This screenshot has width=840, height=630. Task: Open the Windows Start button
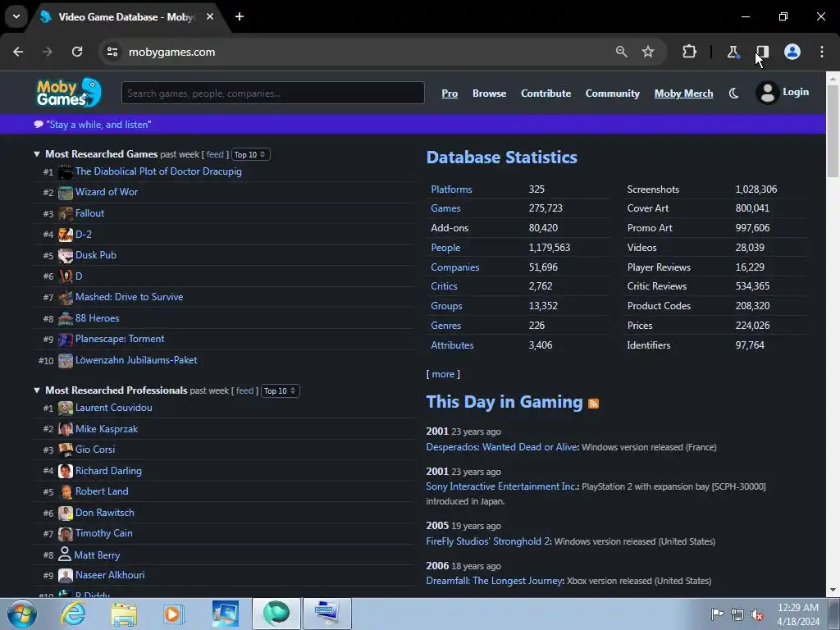point(22,614)
